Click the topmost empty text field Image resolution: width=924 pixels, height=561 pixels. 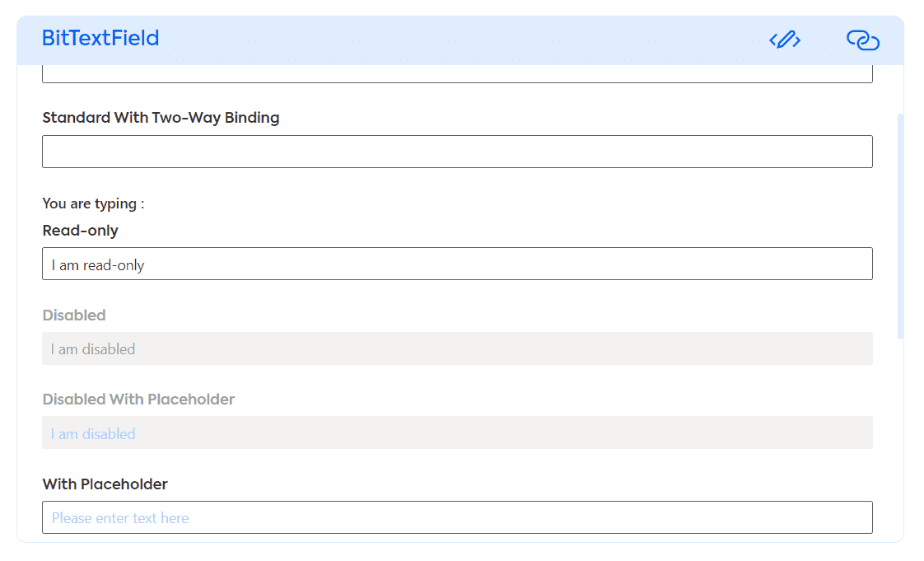coord(457,74)
